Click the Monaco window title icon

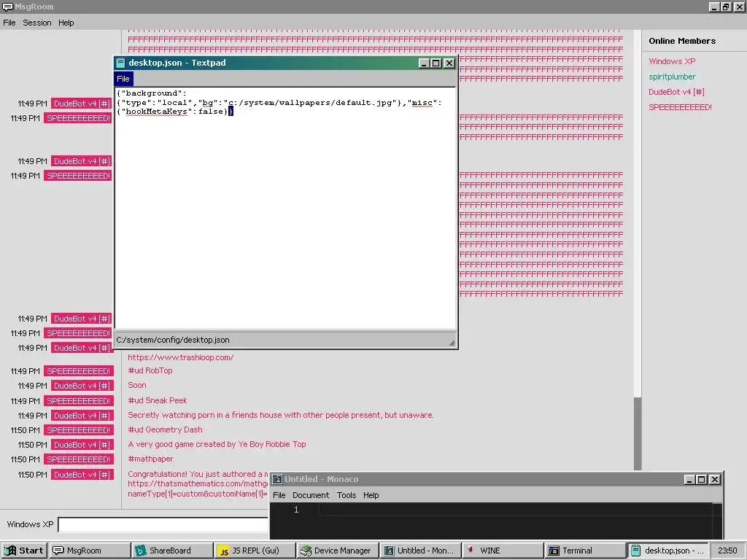277,479
